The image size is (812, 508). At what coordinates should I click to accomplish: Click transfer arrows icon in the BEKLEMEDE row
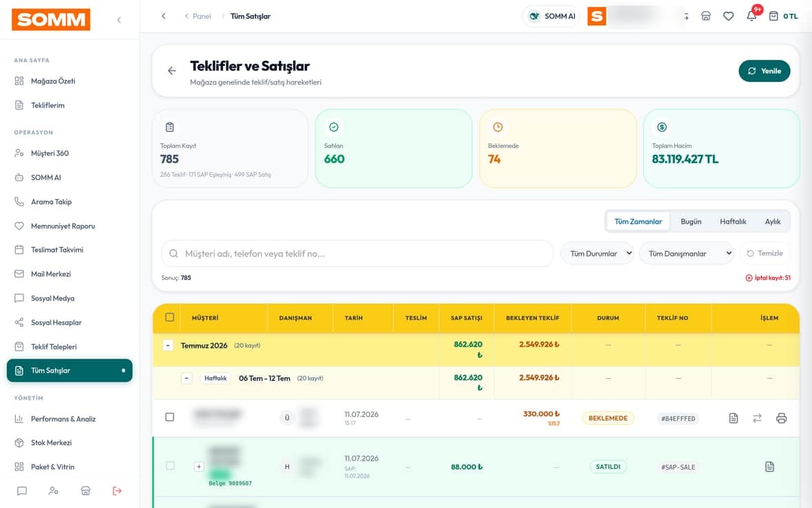click(x=757, y=418)
